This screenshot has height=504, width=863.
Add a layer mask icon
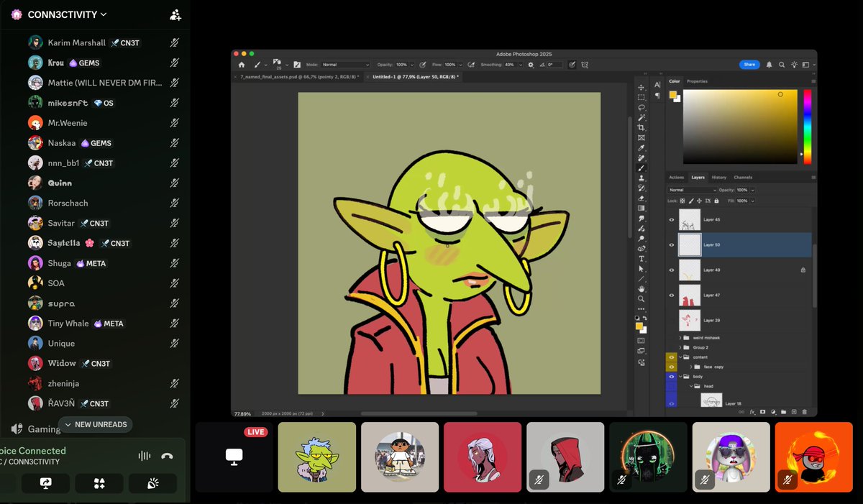click(x=763, y=412)
